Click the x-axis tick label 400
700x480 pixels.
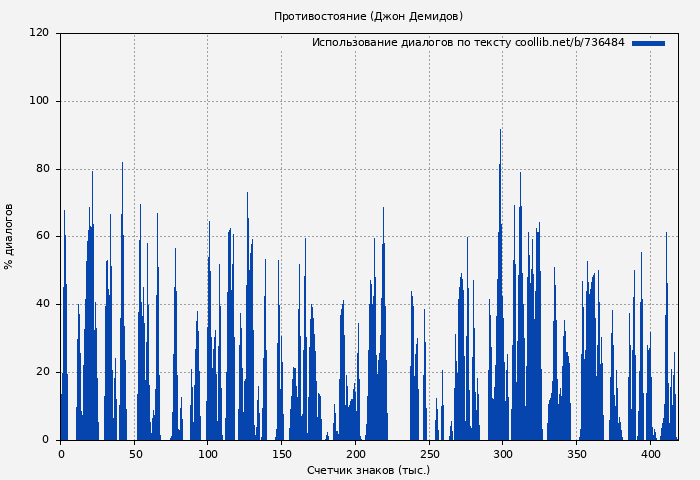pos(650,454)
